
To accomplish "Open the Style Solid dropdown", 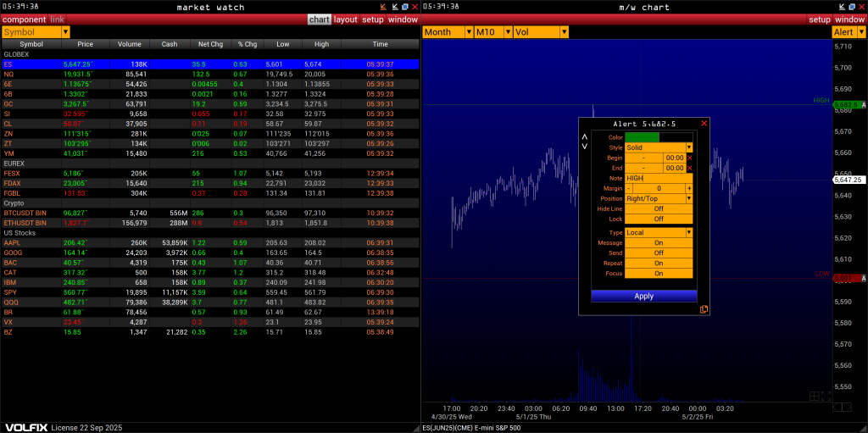I will [659, 147].
